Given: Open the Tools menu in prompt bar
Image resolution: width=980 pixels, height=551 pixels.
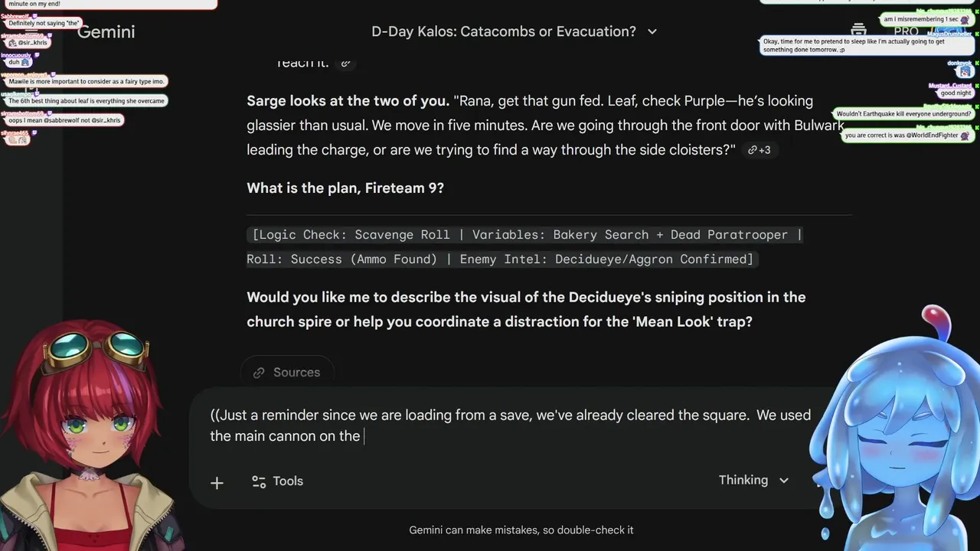Looking at the screenshot, I should (x=277, y=481).
